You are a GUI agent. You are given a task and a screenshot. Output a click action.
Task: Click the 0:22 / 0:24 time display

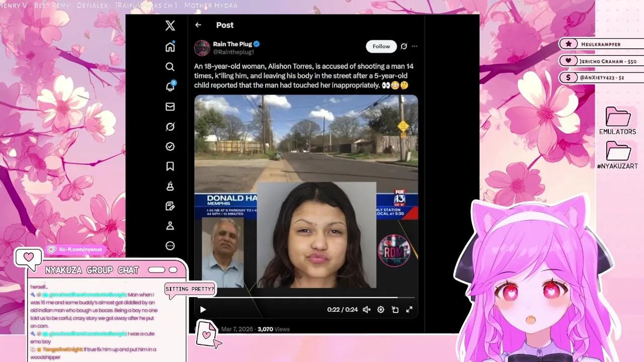(342, 310)
